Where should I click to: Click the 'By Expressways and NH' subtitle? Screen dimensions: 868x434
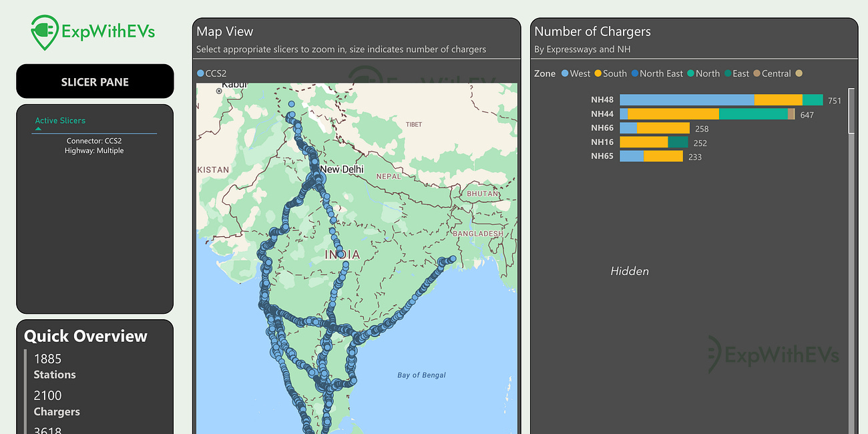(x=582, y=49)
